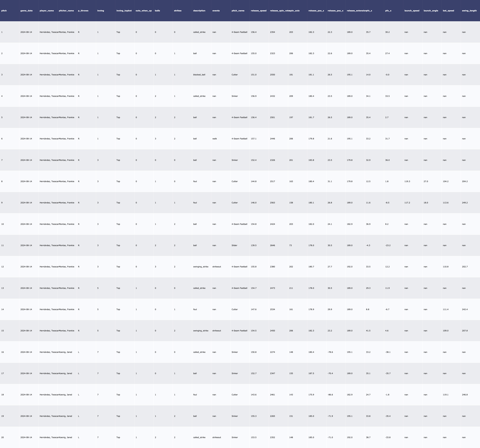This screenshot has height=448, width=480.
Task: Select Slider pitch name in row 11
Action: pyautogui.click(x=234, y=245)
